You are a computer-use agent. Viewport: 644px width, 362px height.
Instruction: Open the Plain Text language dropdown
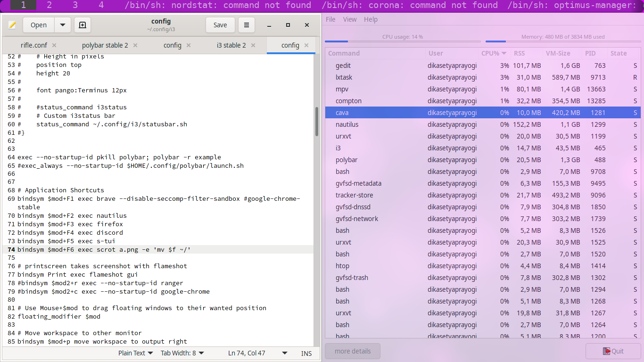[x=136, y=353]
